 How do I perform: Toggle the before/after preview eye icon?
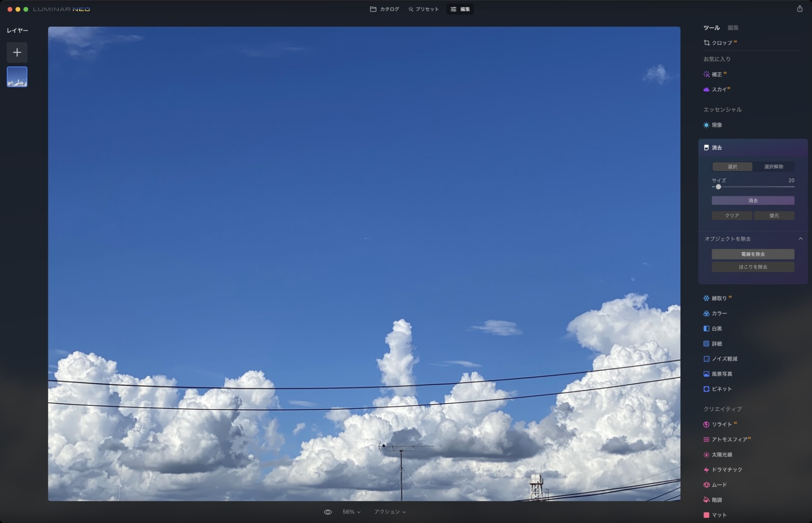(328, 512)
